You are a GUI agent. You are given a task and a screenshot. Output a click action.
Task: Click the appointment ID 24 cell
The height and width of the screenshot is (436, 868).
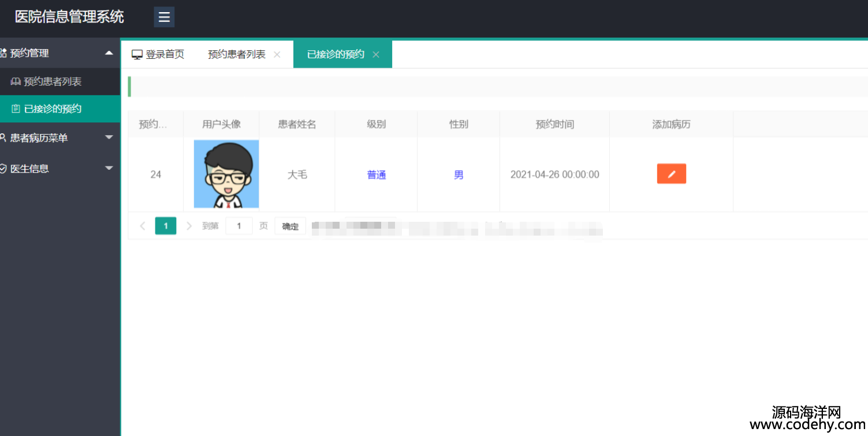click(x=155, y=174)
